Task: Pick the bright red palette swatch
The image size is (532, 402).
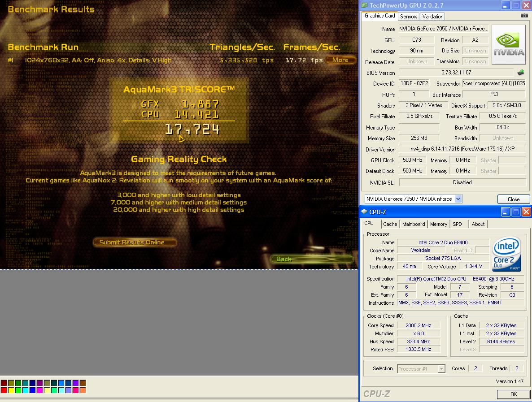Action: [4, 390]
